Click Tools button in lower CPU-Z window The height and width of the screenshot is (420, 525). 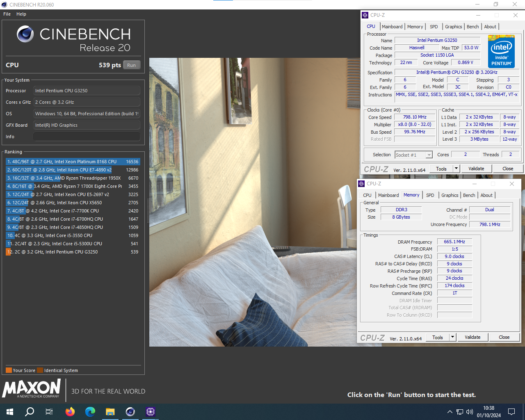[x=438, y=337]
